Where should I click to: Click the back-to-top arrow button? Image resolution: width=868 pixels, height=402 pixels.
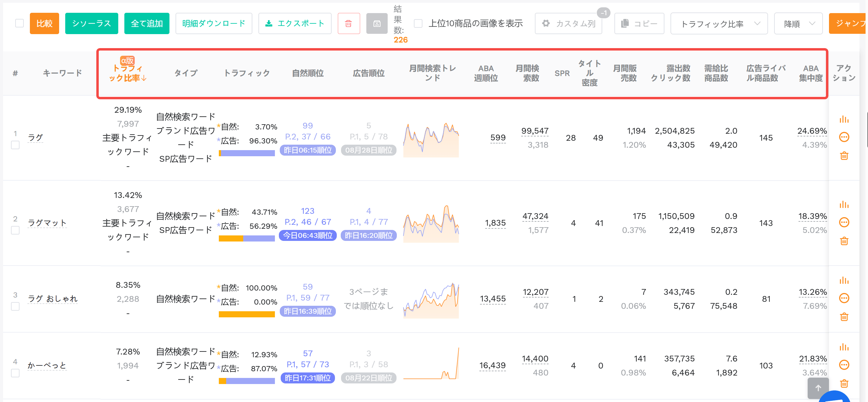click(818, 388)
